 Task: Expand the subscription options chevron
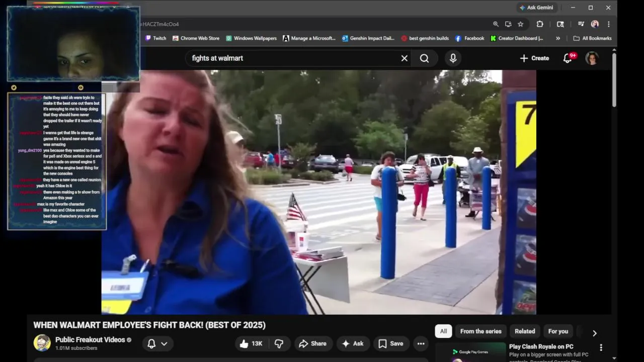(x=164, y=344)
